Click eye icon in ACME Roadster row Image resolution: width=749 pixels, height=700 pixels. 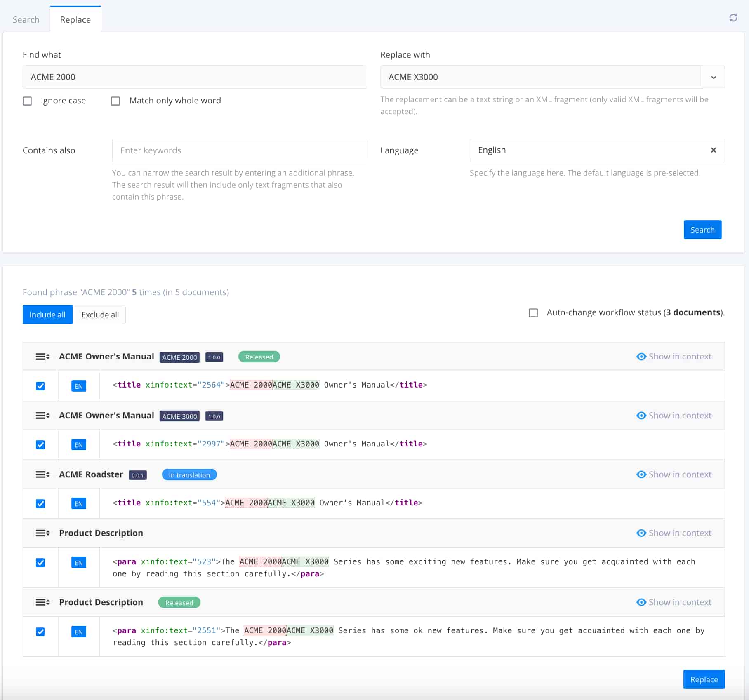(641, 474)
